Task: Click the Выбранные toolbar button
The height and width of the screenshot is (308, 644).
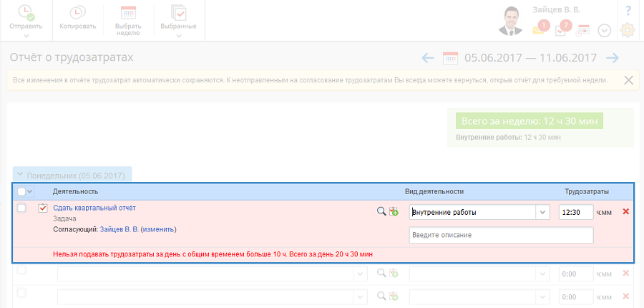Action: pyautogui.click(x=178, y=17)
